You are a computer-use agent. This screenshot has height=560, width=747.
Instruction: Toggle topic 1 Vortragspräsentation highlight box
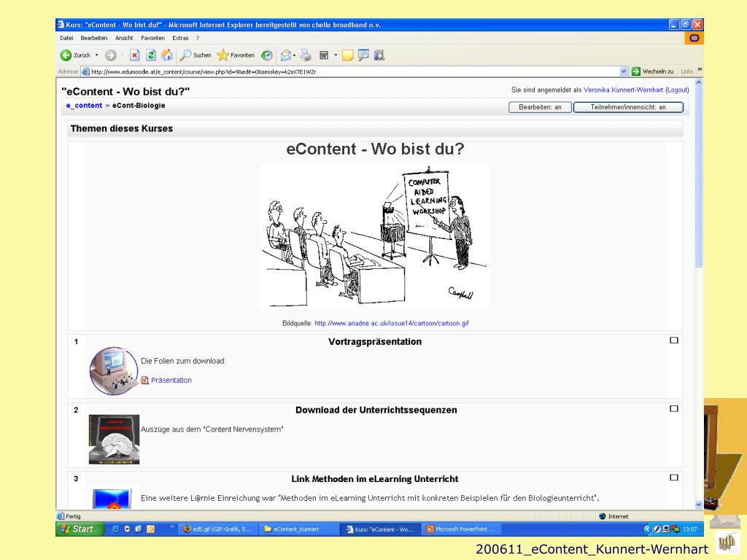(x=673, y=341)
